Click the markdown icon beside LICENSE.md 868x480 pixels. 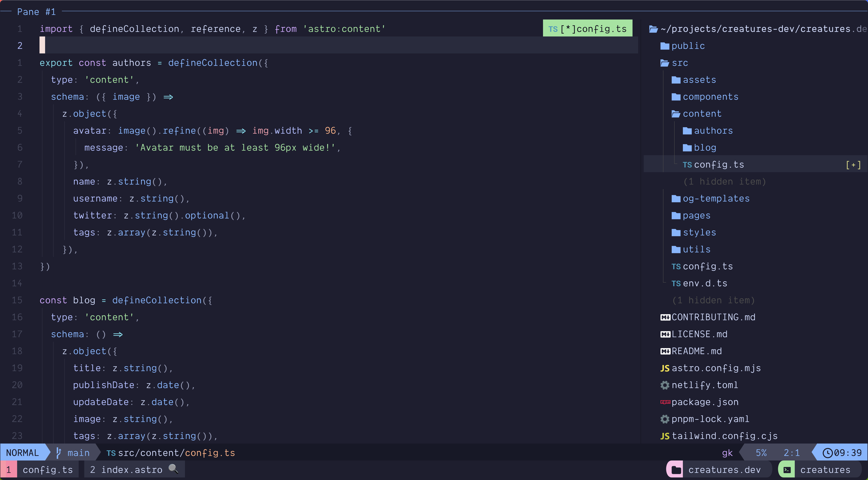tap(665, 334)
